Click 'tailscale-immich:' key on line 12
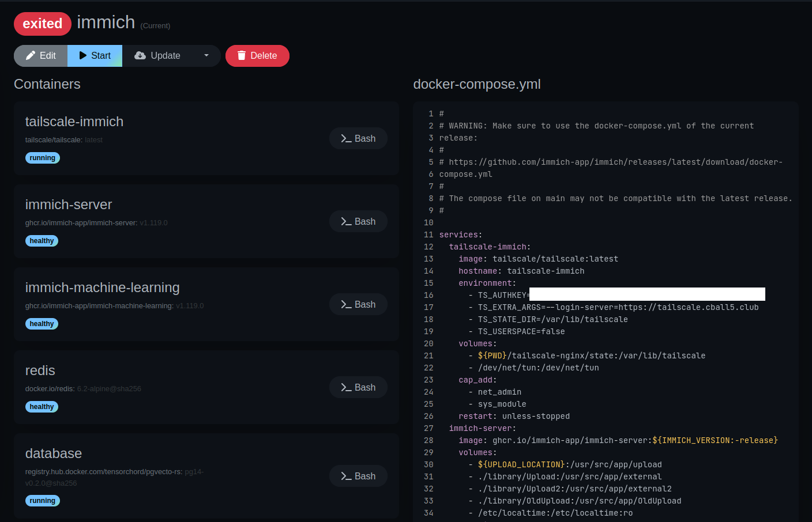The width and height of the screenshot is (812, 522). (490, 247)
